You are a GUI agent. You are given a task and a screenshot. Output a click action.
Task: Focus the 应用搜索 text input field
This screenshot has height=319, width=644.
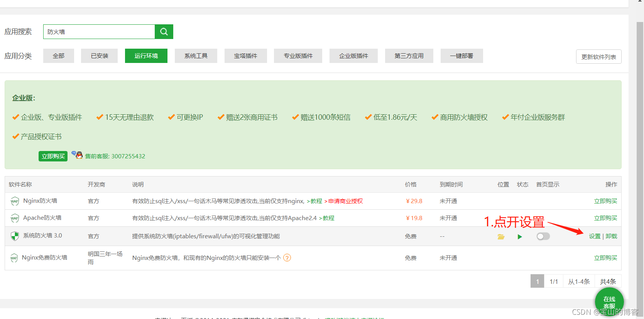[x=99, y=32]
